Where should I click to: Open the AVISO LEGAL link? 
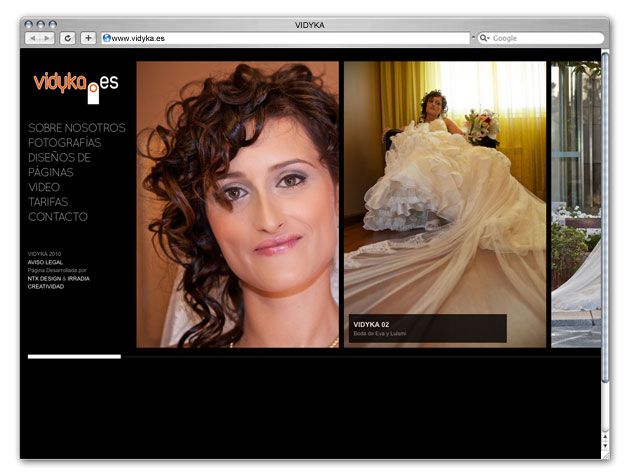tap(45, 262)
